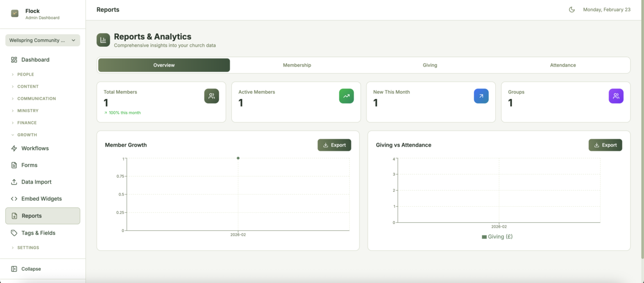
Task: Toggle the Giving (£) legend entry
Action: [497, 236]
